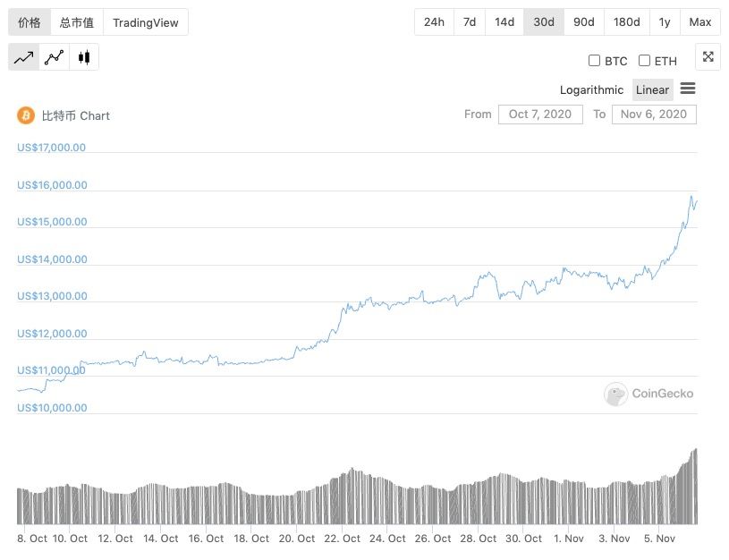Open the To date field Nov 6, 2020
Screen dimensions: 729x560
[x=654, y=114]
